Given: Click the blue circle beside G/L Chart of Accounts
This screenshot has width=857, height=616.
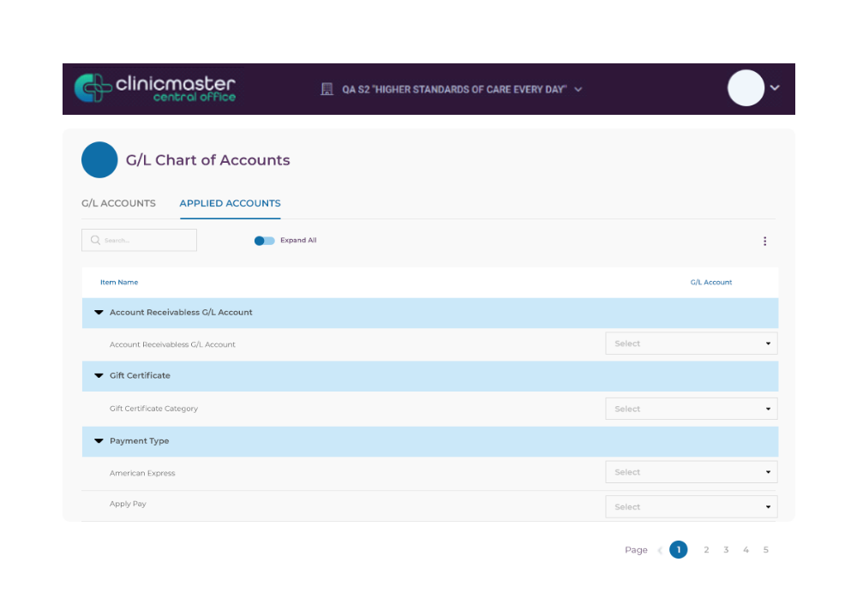Looking at the screenshot, I should click(x=99, y=159).
